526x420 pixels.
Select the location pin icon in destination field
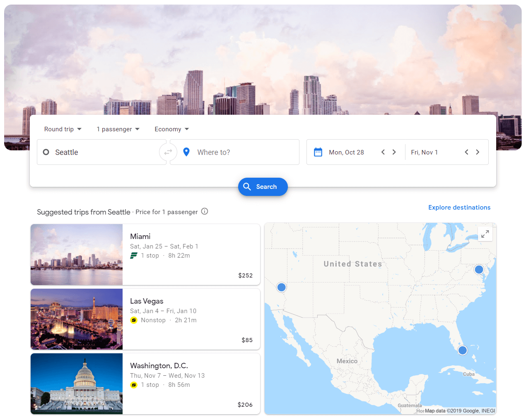click(186, 152)
